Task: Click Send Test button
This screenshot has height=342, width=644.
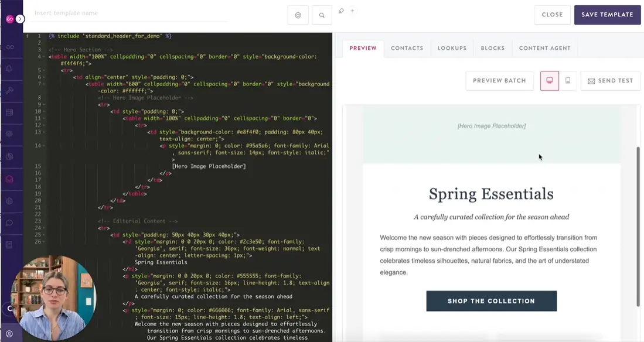Action: pos(611,81)
